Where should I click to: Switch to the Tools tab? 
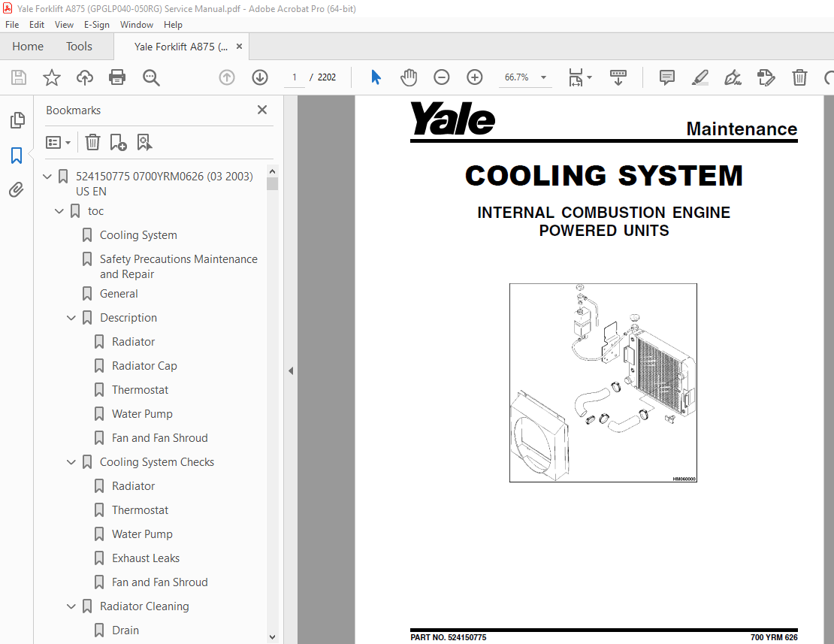(x=79, y=47)
